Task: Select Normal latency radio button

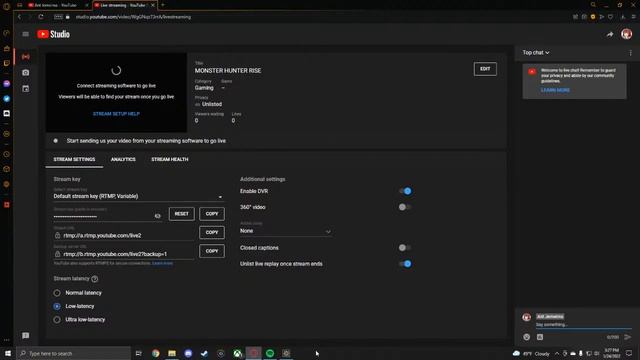Action: [57, 293]
